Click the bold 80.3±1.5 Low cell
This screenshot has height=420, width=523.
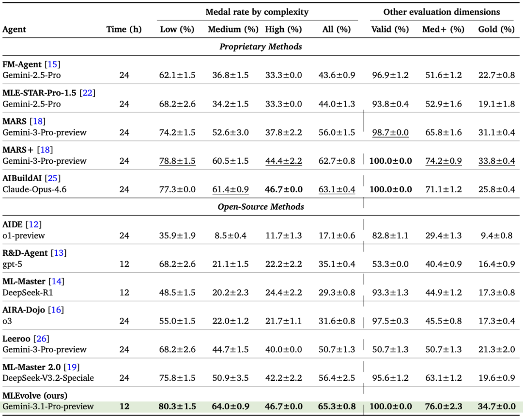point(177,406)
